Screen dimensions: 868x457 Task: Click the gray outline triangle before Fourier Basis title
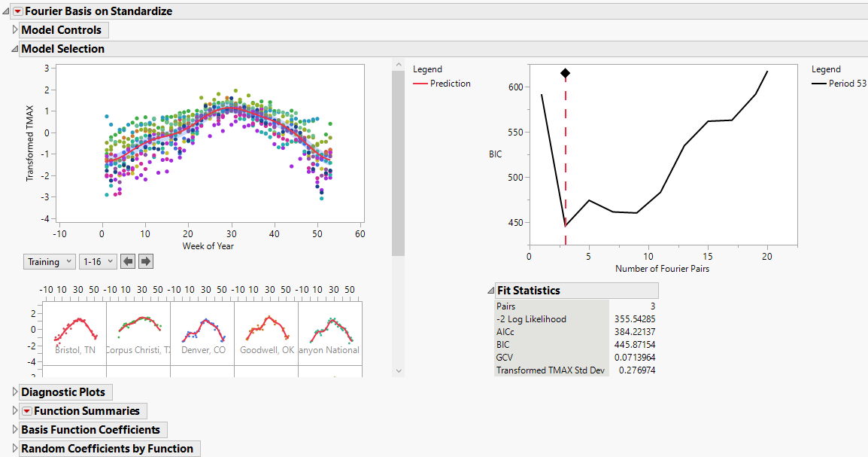[x=5, y=11]
